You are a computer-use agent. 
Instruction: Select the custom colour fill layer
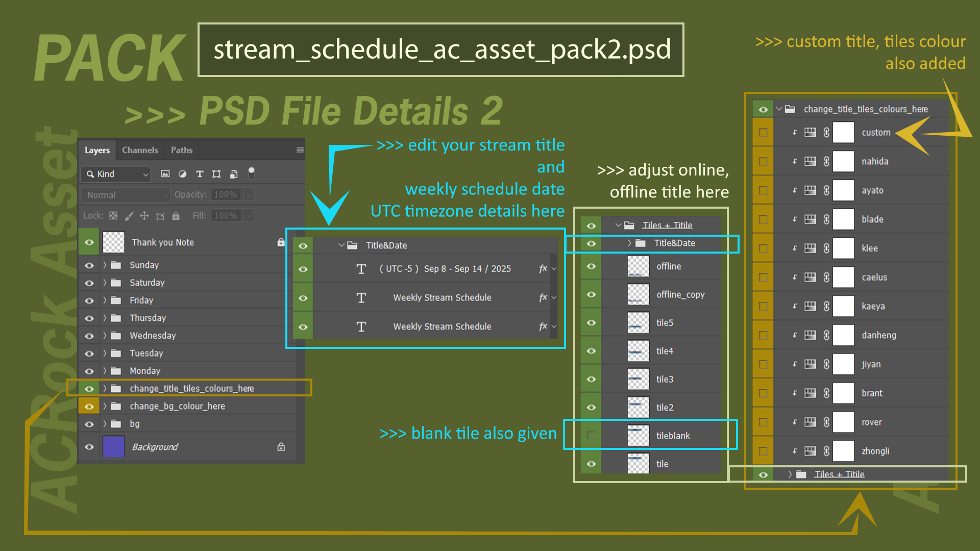(876, 133)
